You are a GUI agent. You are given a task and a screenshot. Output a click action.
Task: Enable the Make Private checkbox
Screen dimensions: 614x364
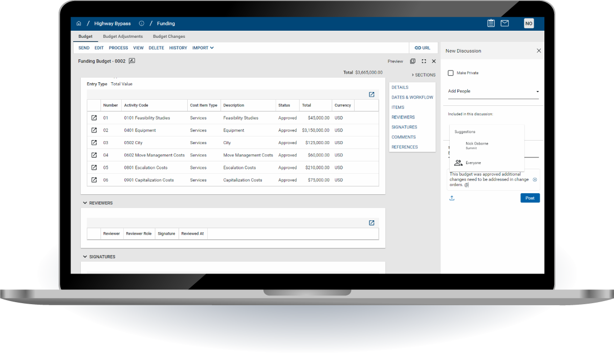pyautogui.click(x=451, y=73)
